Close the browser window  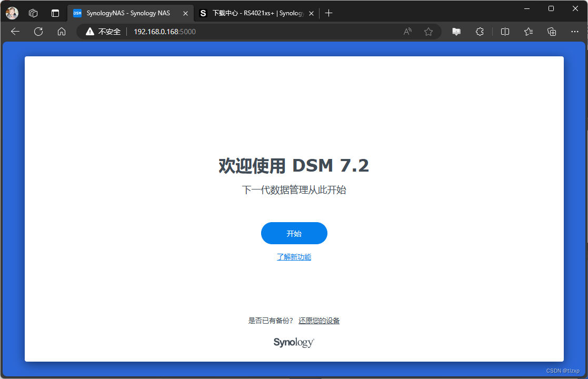[x=575, y=8]
